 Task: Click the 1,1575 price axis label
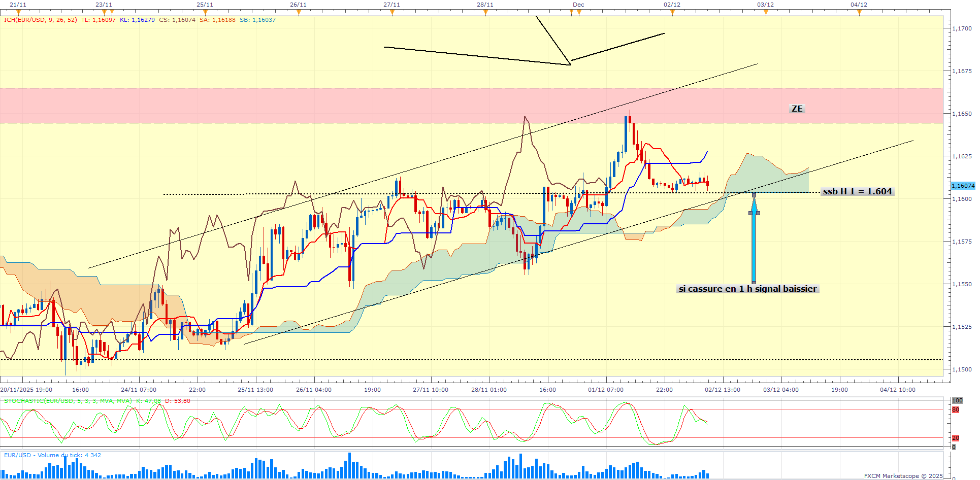pyautogui.click(x=962, y=242)
